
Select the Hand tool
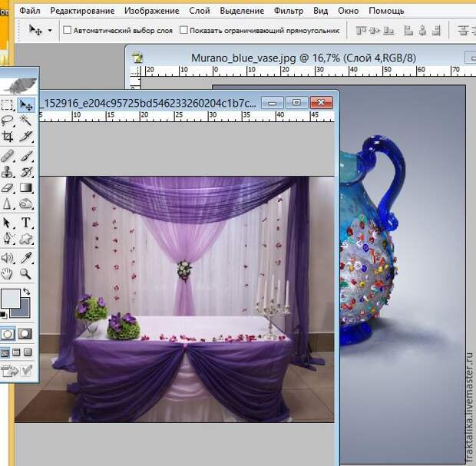(x=7, y=274)
